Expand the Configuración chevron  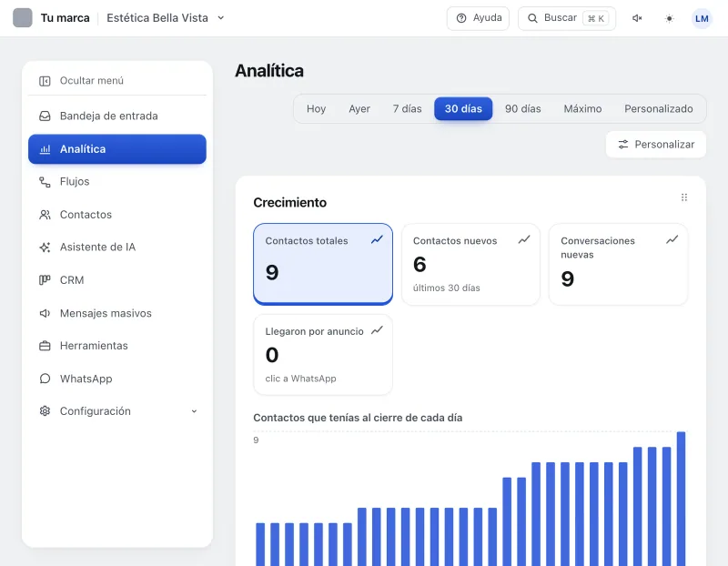(194, 411)
